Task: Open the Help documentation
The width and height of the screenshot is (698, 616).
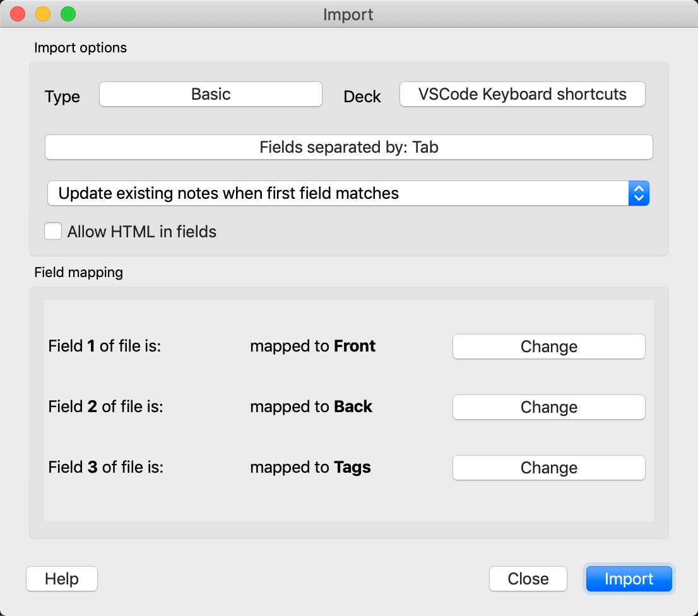Action: tap(61, 578)
